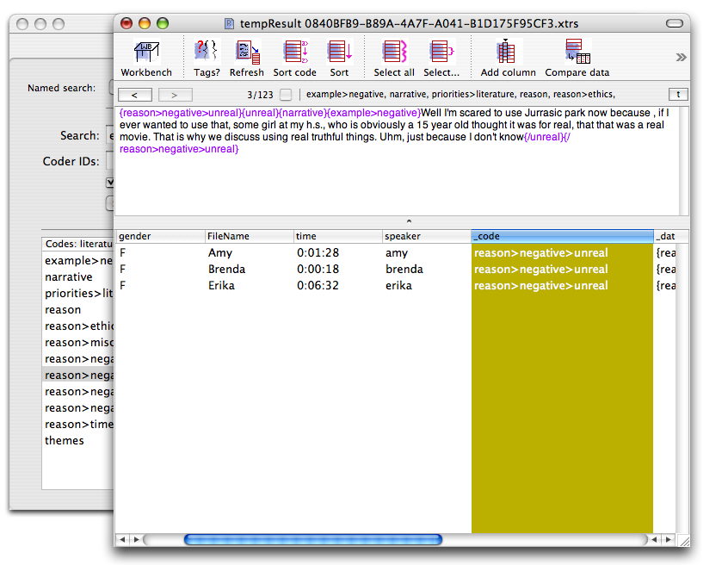The image size is (728, 565).
Task: Select reason>misc in the background Codes list
Action: point(78,343)
